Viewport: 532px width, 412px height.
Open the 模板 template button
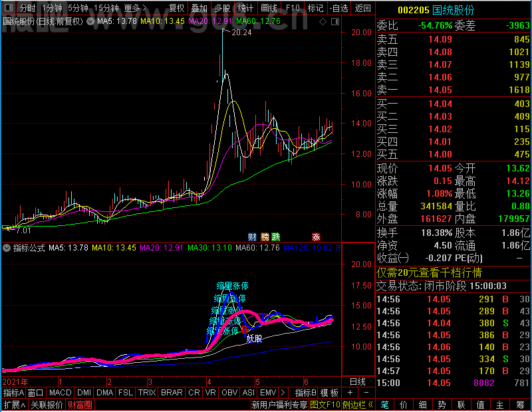point(329,393)
